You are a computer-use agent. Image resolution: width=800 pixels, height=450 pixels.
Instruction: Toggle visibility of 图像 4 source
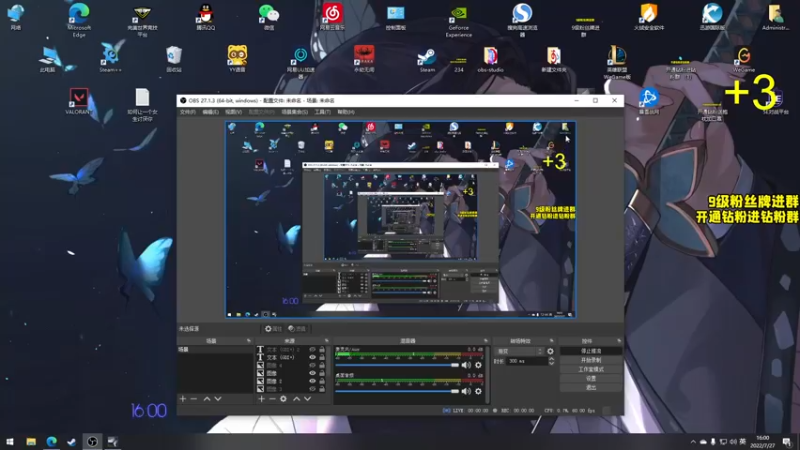(312, 365)
